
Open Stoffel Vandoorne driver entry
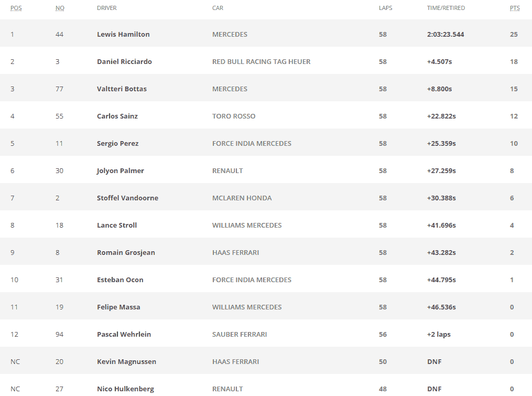click(127, 198)
